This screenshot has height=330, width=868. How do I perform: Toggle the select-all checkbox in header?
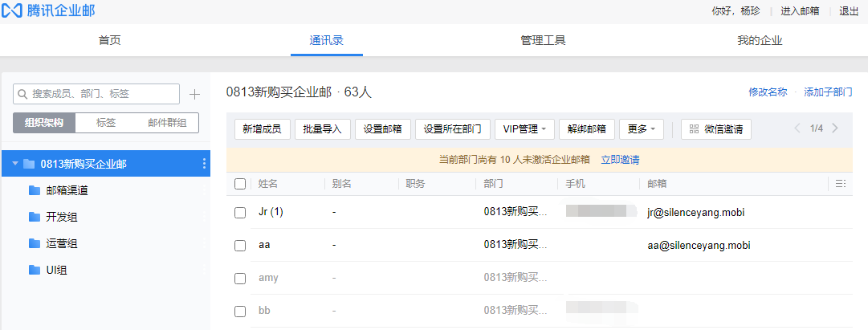pyautogui.click(x=240, y=184)
